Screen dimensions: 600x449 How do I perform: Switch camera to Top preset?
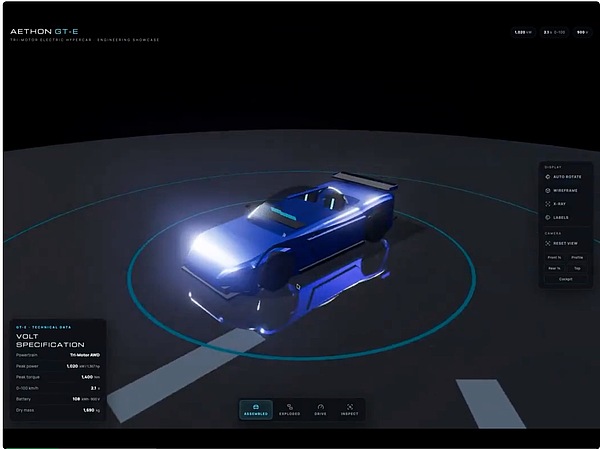(577, 268)
